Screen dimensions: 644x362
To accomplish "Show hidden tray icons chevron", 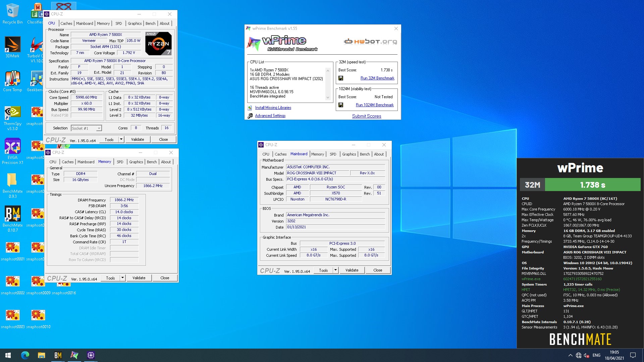I will click(x=570, y=355).
